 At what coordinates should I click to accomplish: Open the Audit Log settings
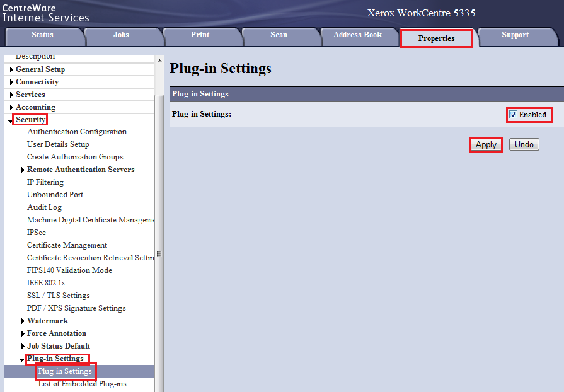[x=44, y=207]
